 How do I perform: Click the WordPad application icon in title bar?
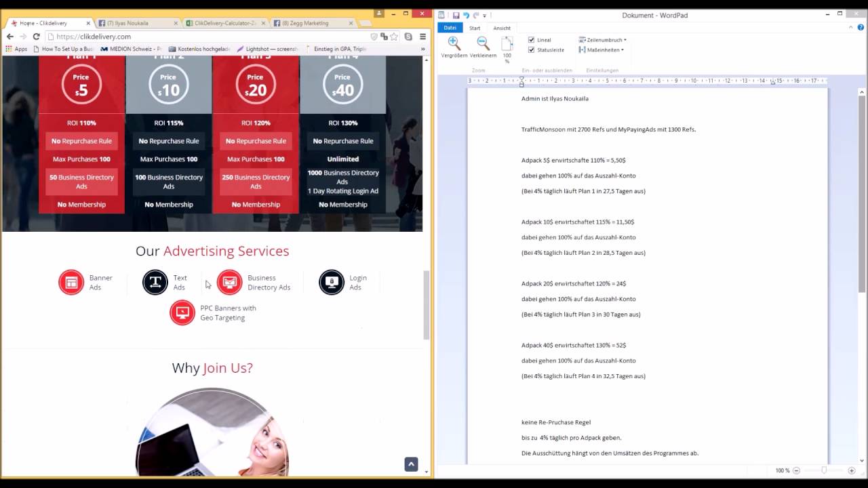pos(441,15)
